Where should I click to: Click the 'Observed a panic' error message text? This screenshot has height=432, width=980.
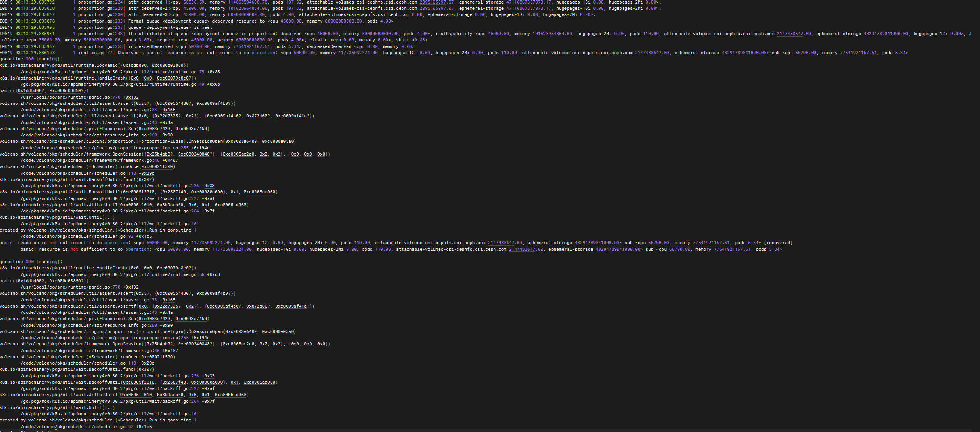[138, 53]
